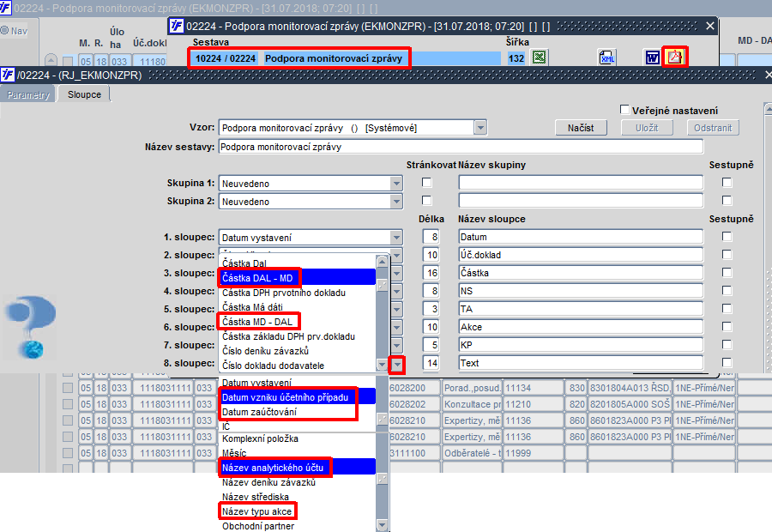Image resolution: width=772 pixels, height=532 pixels.
Task: Export report to Excel icon
Action: [540, 58]
